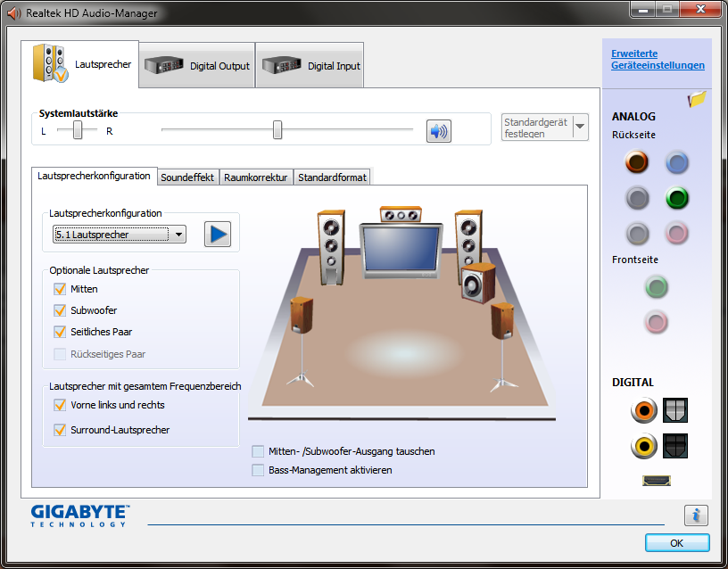Image resolution: width=728 pixels, height=569 pixels.
Task: Click the subwoofer in the speaker diagram
Action: coord(477,282)
